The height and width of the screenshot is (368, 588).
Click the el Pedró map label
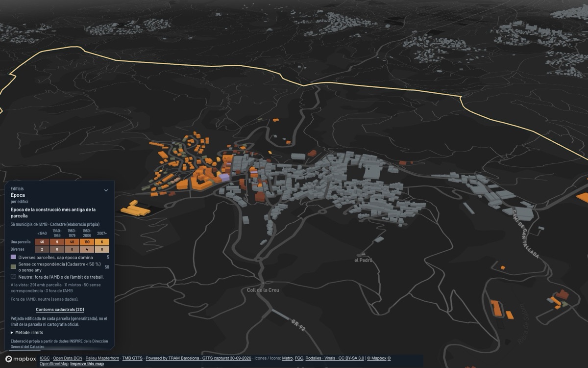(363, 260)
